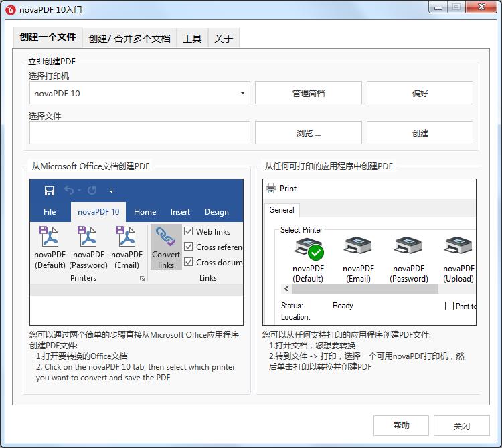This screenshot has height=448, width=502.
Task: Click the novaPDF logo in title bar
Action: point(10,9)
